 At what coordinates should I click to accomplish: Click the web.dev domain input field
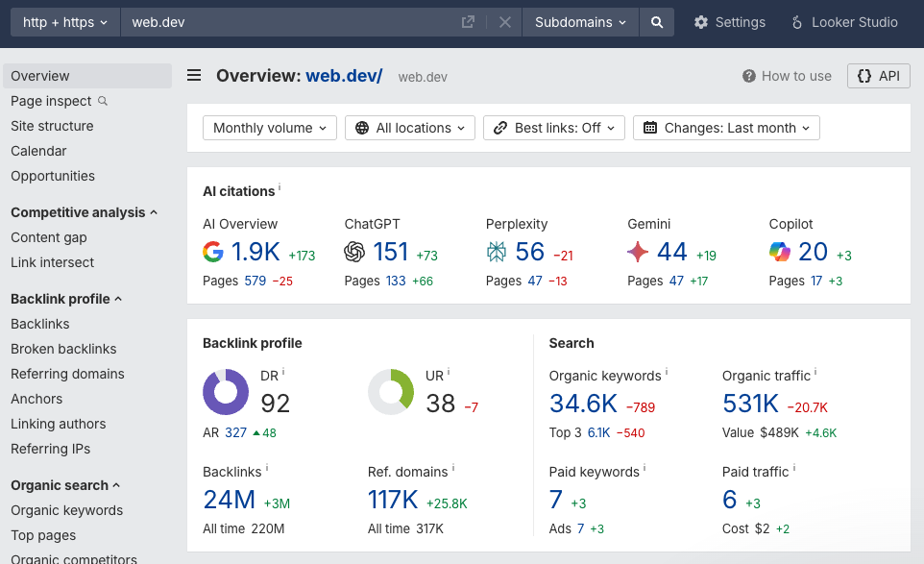coord(288,21)
